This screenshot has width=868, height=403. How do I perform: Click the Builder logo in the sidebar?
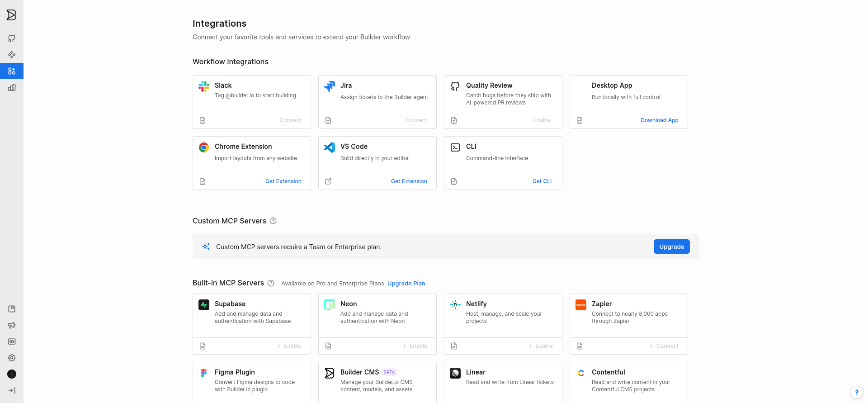coord(11,15)
